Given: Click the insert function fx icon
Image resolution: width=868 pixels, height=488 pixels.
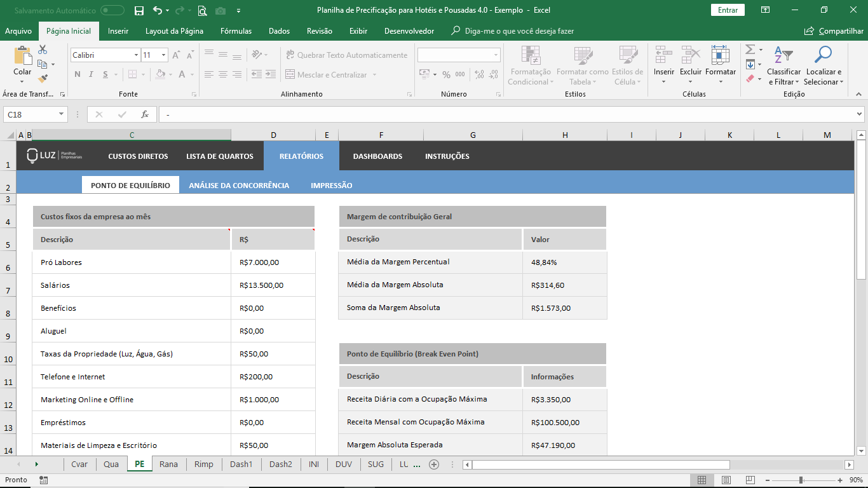Looking at the screenshot, I should pyautogui.click(x=145, y=114).
